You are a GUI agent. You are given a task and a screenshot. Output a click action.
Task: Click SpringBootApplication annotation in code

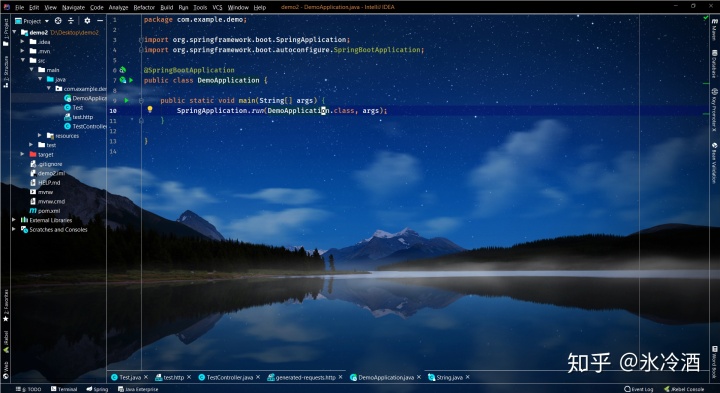tap(189, 70)
